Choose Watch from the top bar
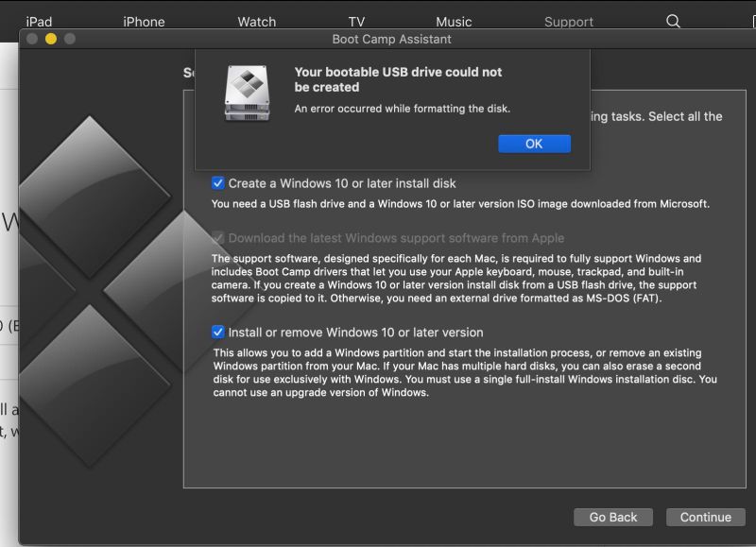The image size is (756, 547). (x=256, y=21)
